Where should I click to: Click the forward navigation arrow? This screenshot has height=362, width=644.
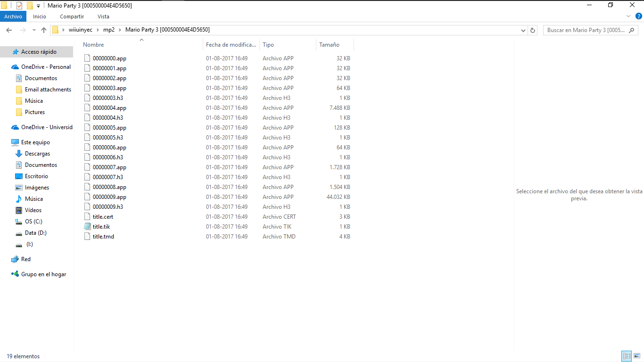click(22, 30)
